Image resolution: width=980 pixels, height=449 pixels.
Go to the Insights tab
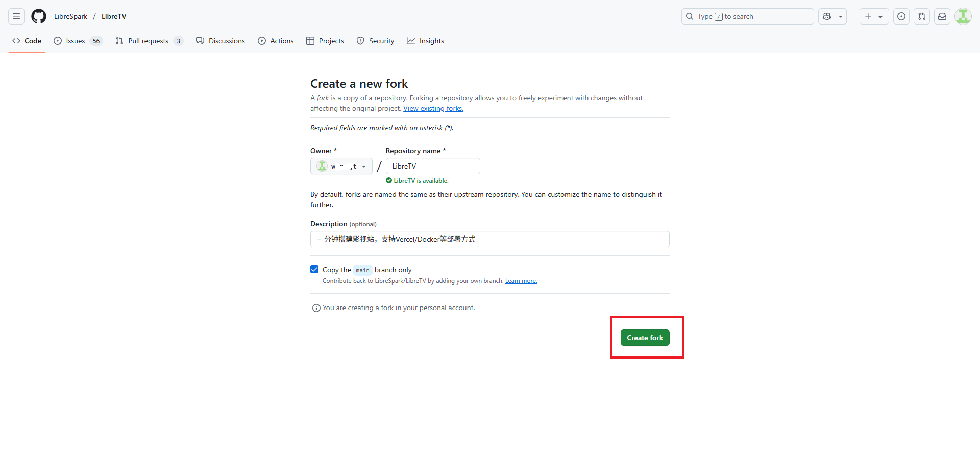coord(425,41)
